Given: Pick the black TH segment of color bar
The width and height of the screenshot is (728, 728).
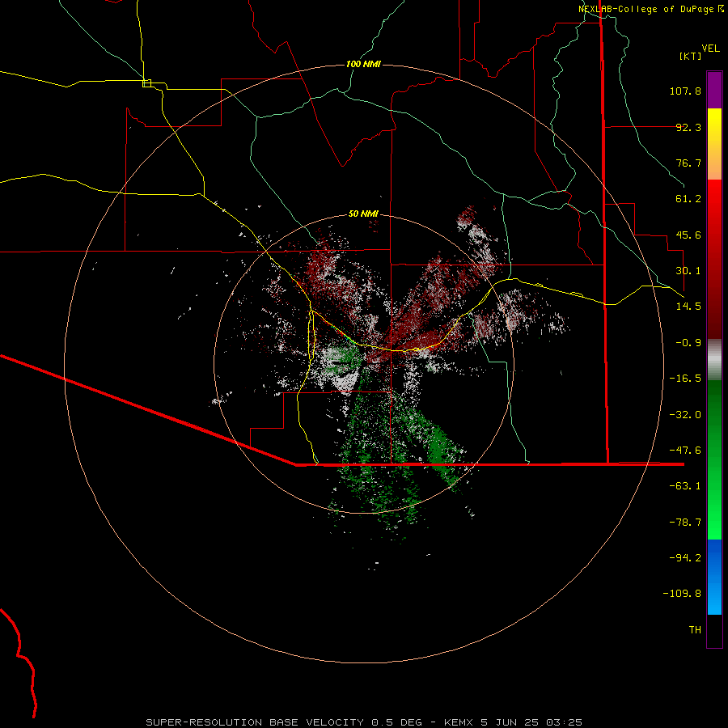Looking at the screenshot, I should pyautogui.click(x=714, y=631).
